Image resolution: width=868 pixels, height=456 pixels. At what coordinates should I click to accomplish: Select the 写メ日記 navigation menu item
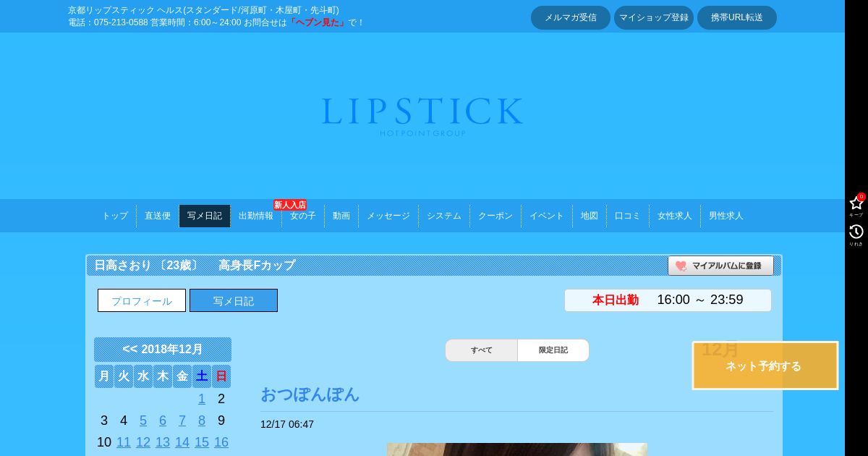pos(205,216)
